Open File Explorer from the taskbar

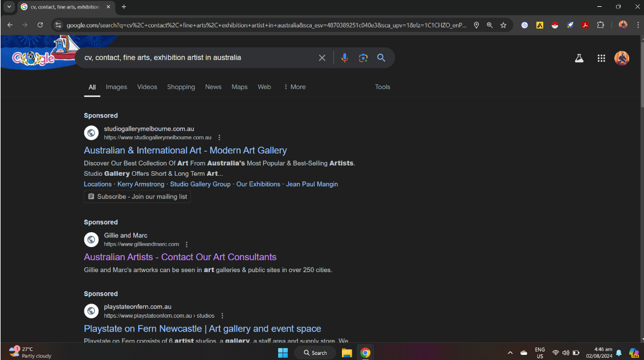click(347, 353)
